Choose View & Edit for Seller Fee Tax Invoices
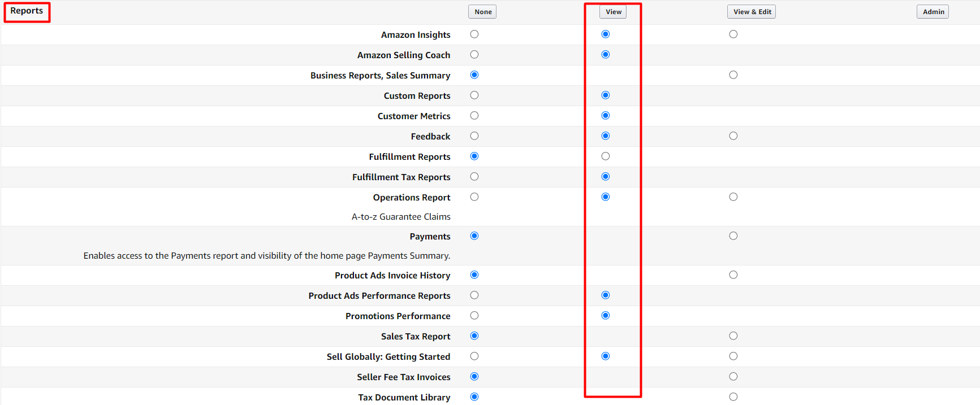This screenshot has width=980, height=405. tap(733, 377)
